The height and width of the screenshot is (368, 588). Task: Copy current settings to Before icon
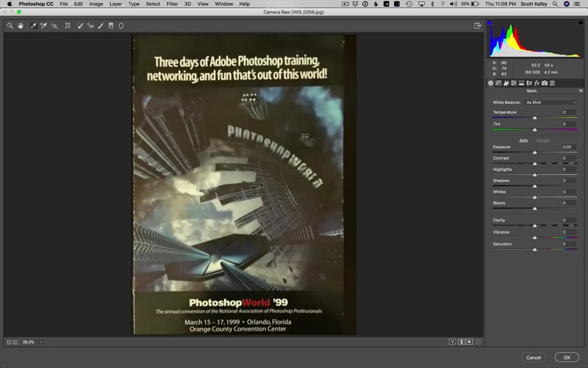coord(469,342)
